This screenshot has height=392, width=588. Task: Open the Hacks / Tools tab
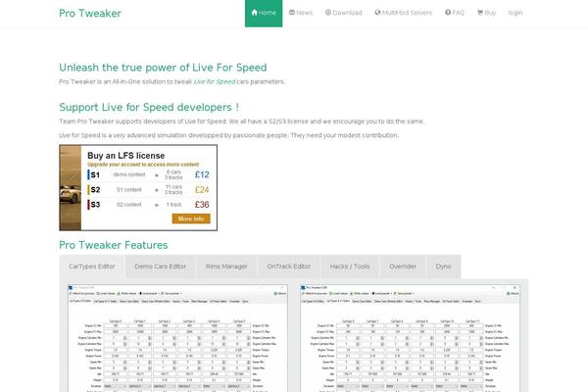click(350, 267)
